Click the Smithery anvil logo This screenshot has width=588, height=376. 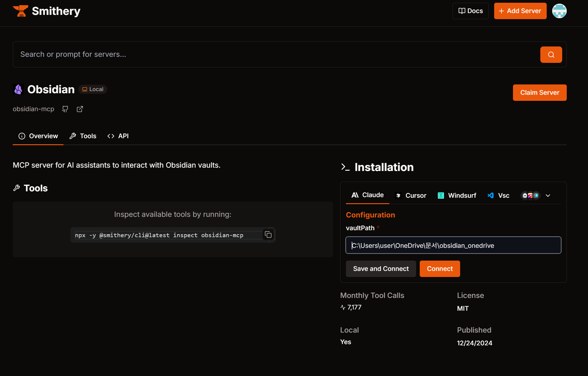[x=20, y=11]
